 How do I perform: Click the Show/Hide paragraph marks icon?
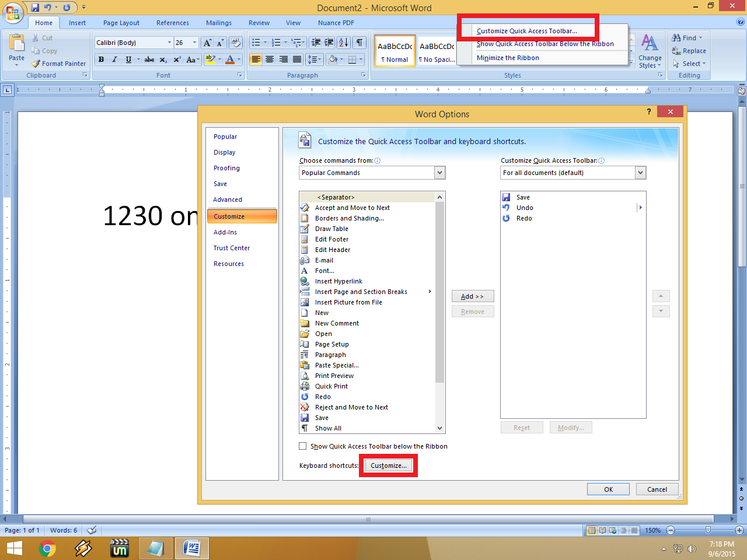[360, 43]
